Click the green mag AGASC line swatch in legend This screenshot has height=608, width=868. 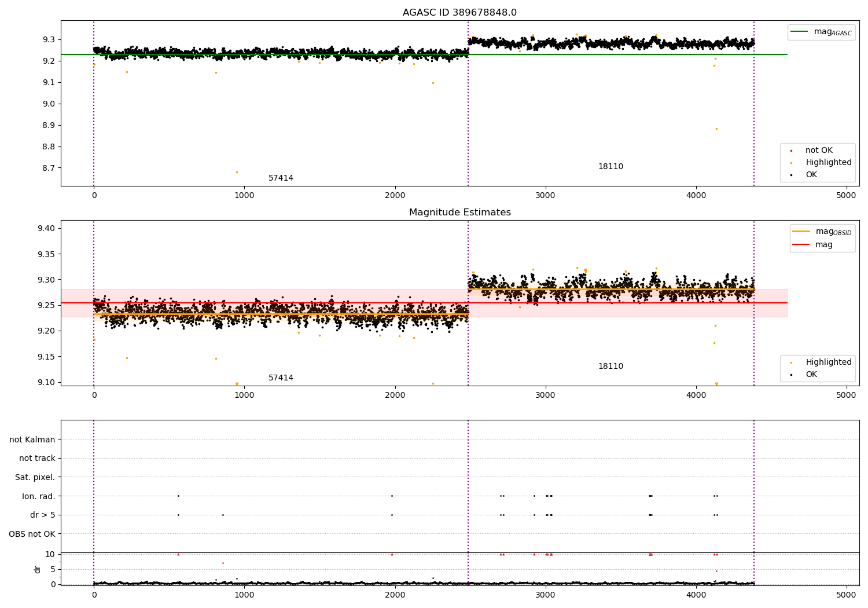point(800,32)
